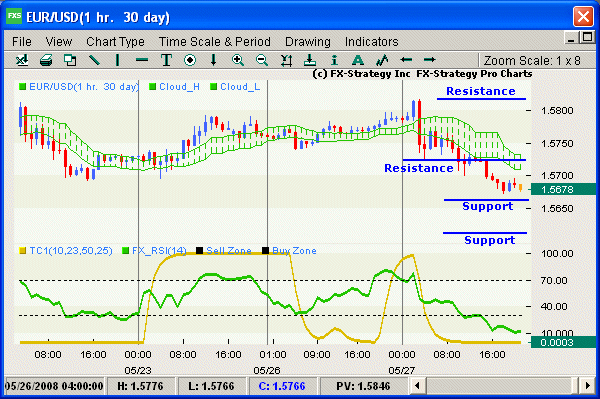This screenshot has width=600, height=399.
Task: Click the lowest Support label on chart
Action: tap(489, 240)
